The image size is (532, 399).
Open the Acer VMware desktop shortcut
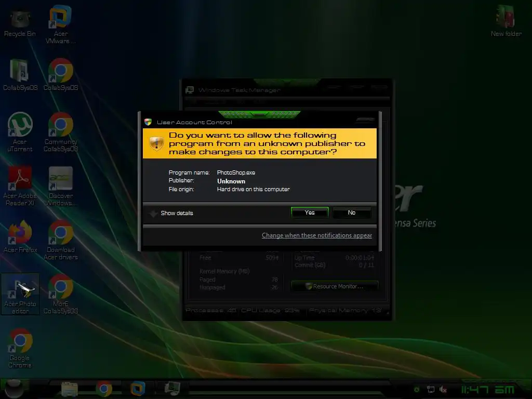[x=60, y=24]
